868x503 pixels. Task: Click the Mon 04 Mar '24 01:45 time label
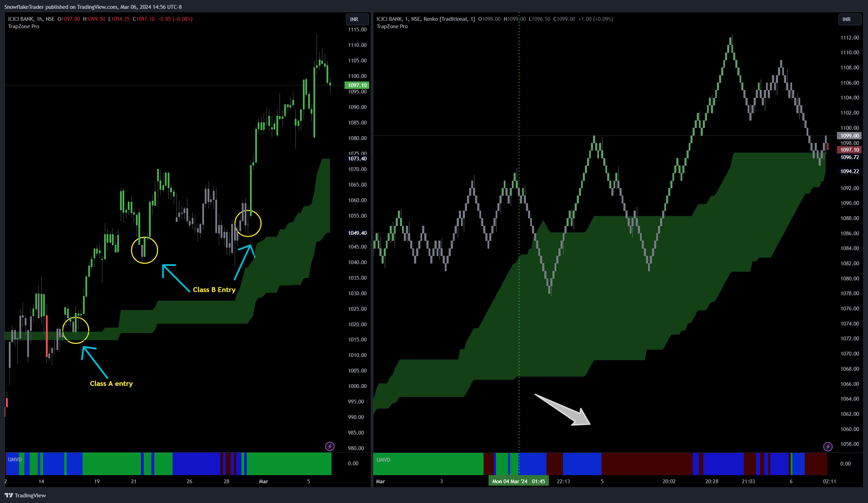pos(519,481)
